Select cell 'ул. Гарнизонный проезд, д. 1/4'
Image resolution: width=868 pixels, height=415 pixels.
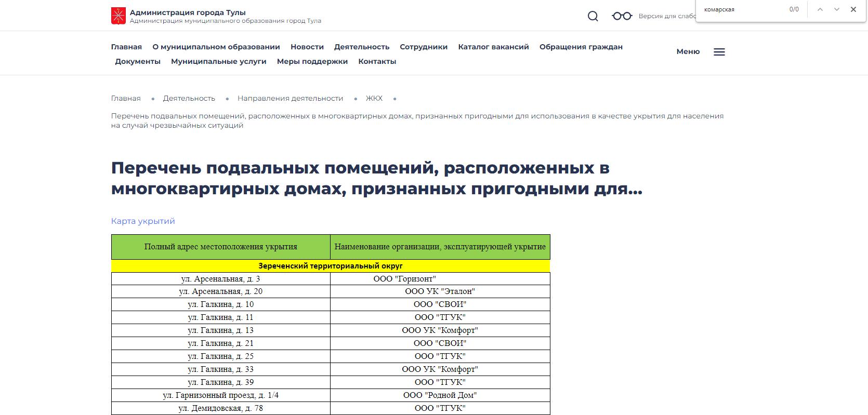point(221,395)
